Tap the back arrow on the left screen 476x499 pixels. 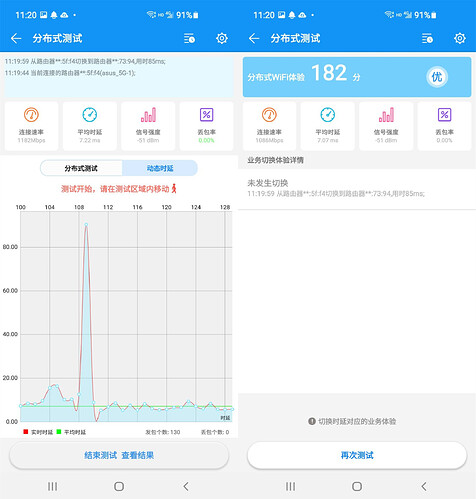click(x=16, y=38)
